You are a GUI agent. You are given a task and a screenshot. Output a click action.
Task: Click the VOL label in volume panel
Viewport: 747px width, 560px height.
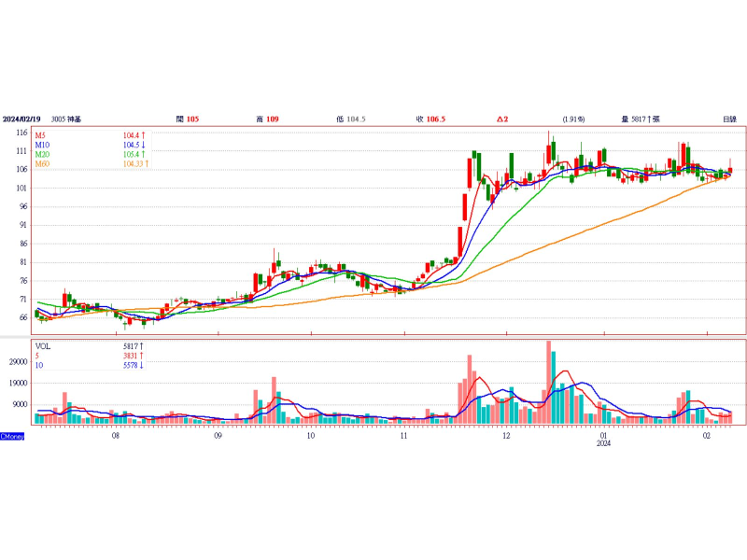(x=43, y=345)
